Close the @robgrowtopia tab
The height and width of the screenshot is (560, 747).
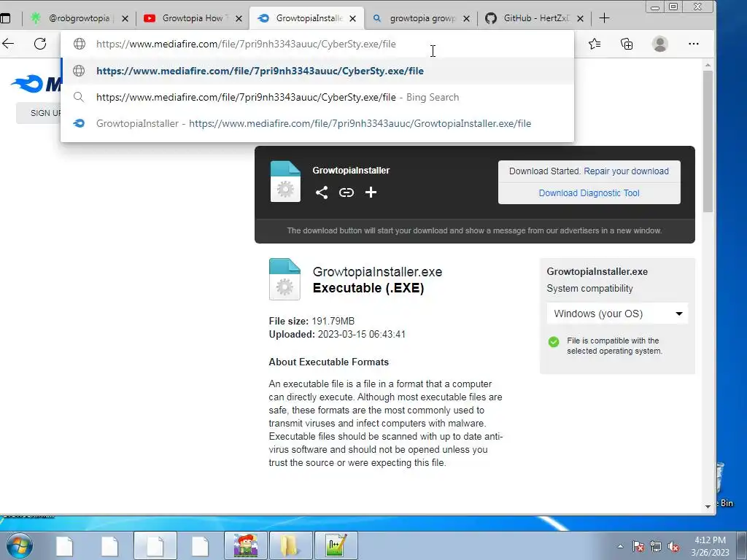(x=125, y=18)
